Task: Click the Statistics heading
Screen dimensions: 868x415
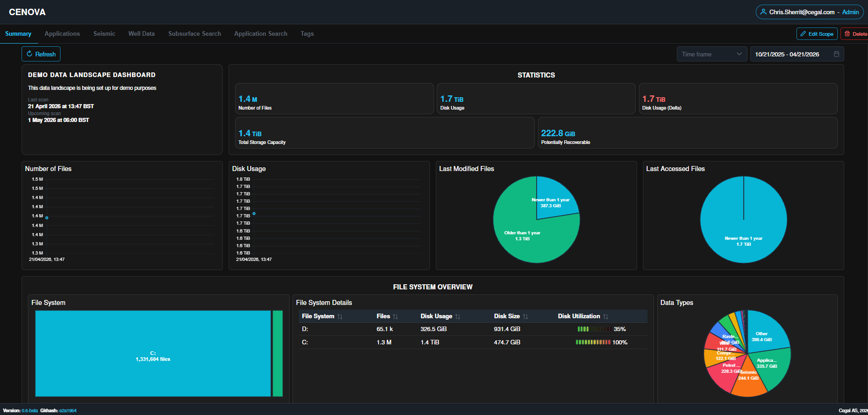Action: click(x=536, y=75)
